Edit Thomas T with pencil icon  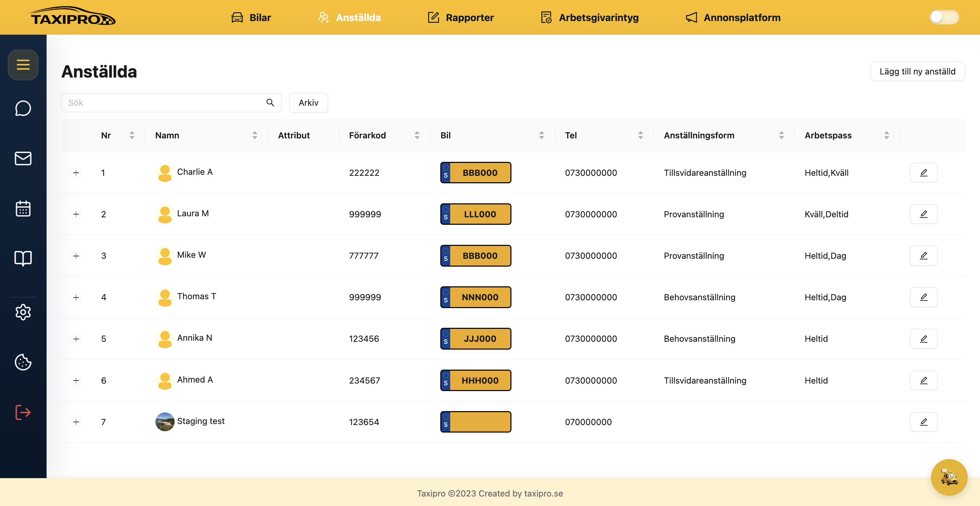924,297
